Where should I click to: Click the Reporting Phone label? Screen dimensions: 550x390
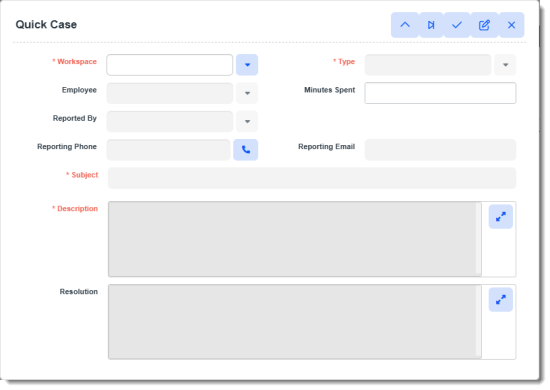point(67,147)
